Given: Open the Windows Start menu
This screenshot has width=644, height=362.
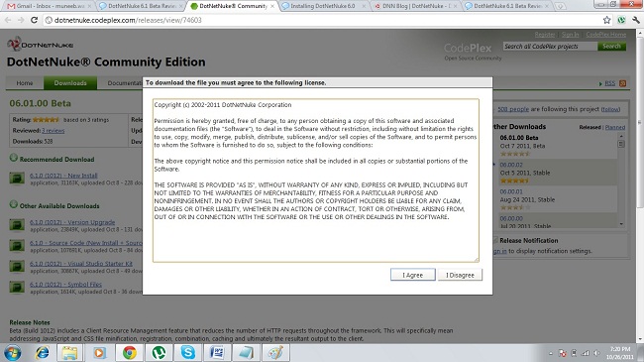Looking at the screenshot, I should [13, 353].
